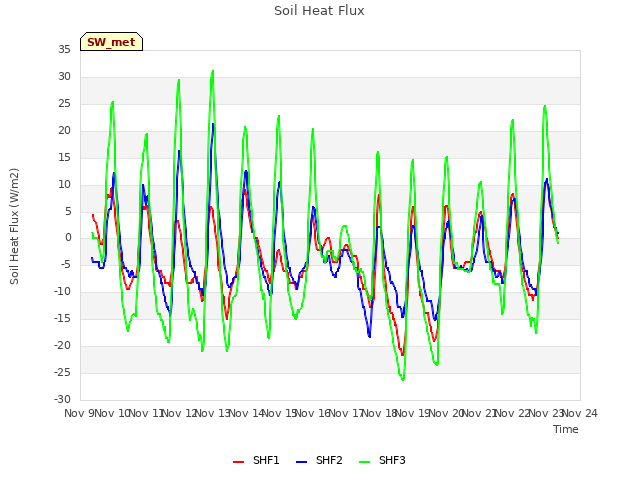Click the y-axis tick label -25

point(62,372)
